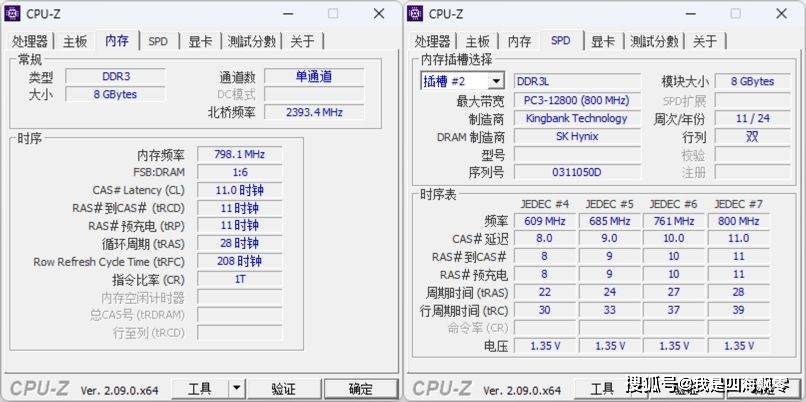Open 处理器 tab in right CPU-Z window
The width and height of the screenshot is (806, 402).
tap(432, 42)
